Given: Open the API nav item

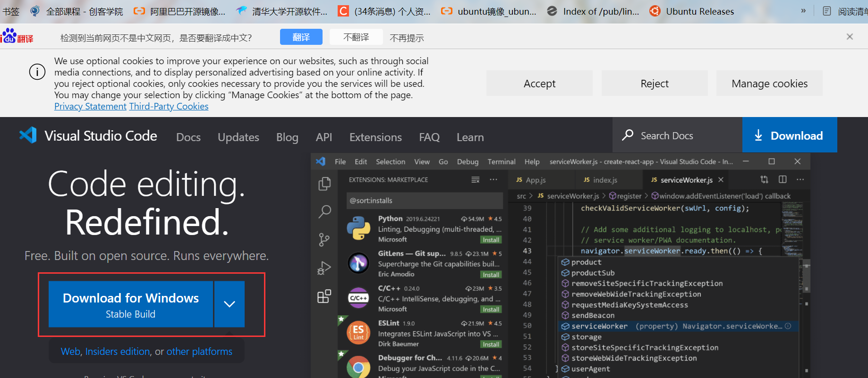Looking at the screenshot, I should click(324, 137).
